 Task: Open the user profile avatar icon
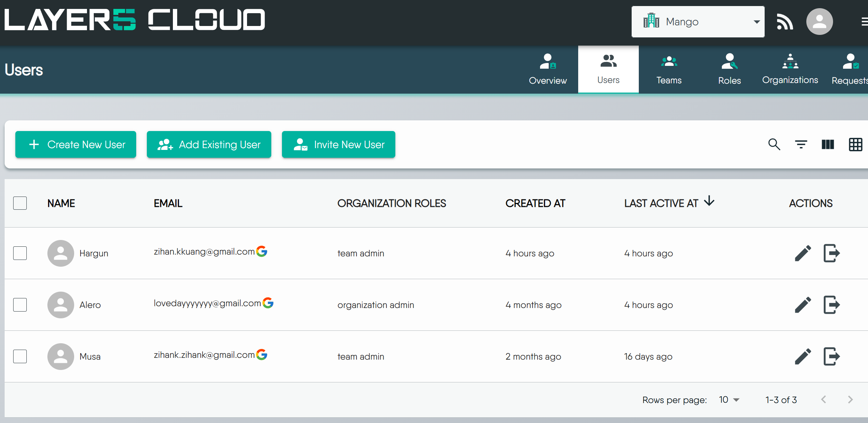(820, 21)
